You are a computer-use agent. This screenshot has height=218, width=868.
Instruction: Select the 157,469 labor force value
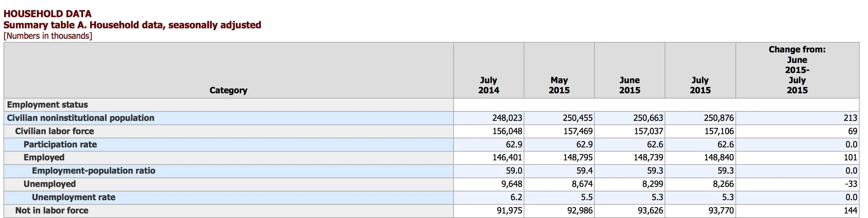[577, 131]
